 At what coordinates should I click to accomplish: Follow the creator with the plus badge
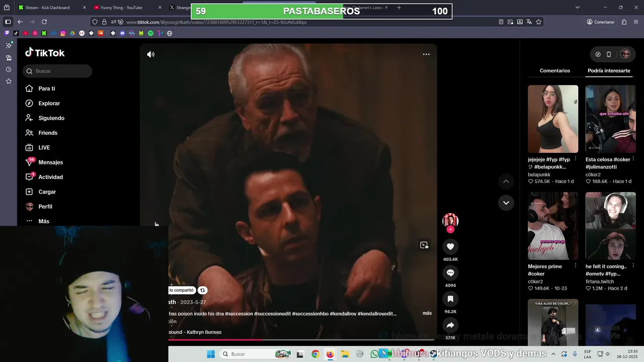[450, 229]
